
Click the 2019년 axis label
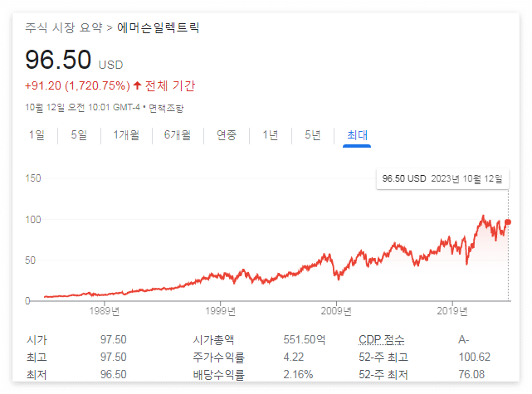[x=452, y=310]
